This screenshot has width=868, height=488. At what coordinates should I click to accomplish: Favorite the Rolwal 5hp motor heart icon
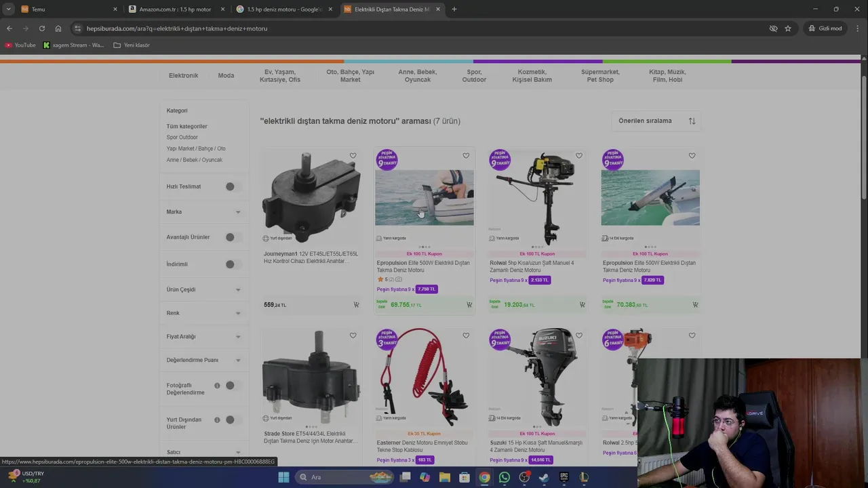[579, 156]
